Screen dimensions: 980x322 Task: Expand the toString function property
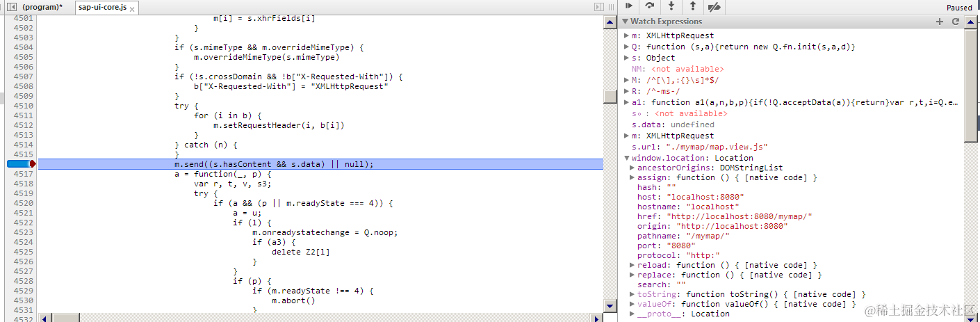[632, 294]
